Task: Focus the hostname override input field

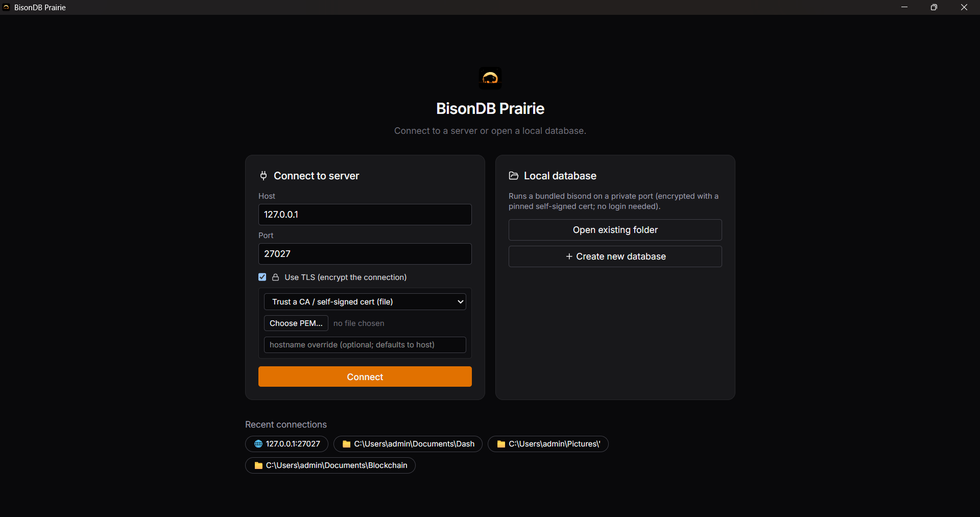Action: tap(365, 345)
